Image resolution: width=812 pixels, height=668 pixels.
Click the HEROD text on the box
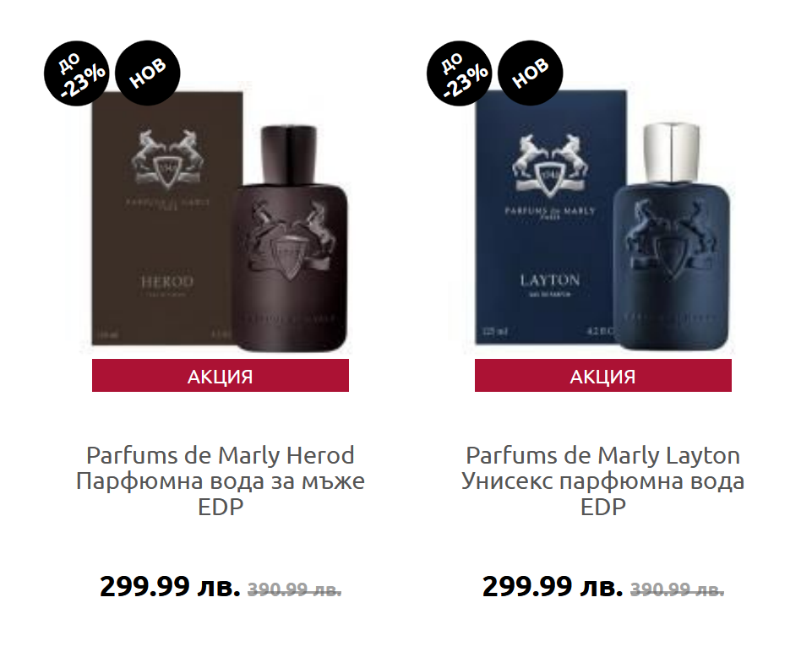tap(167, 281)
